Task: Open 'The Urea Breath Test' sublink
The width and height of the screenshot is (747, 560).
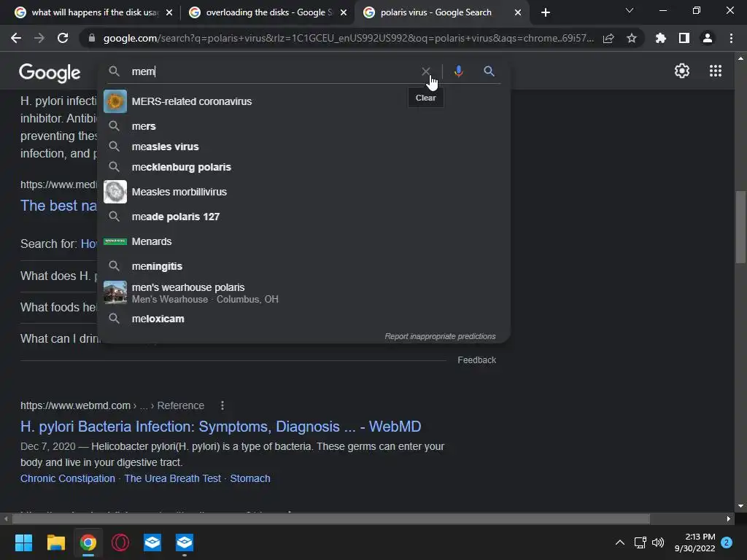Action: tap(172, 478)
